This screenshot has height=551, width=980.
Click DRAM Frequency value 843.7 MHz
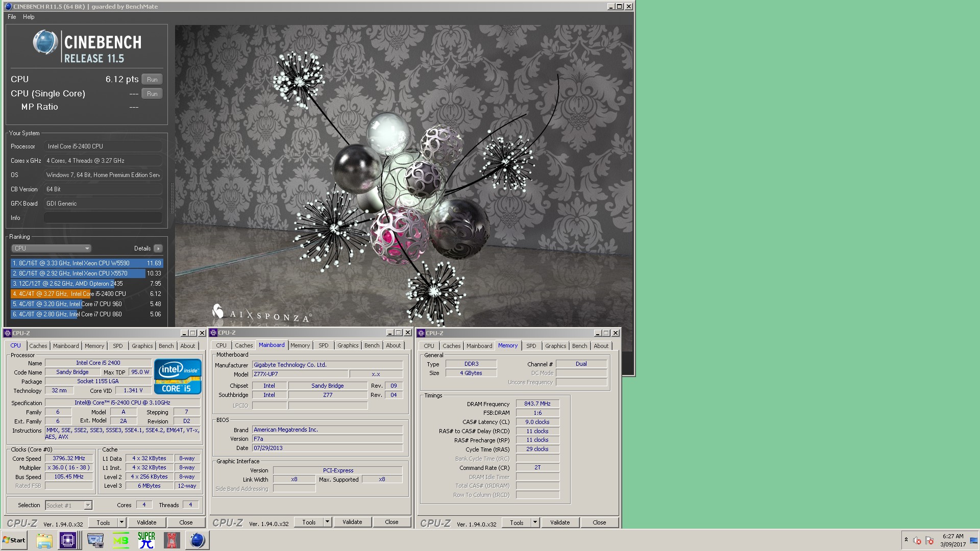coord(537,404)
